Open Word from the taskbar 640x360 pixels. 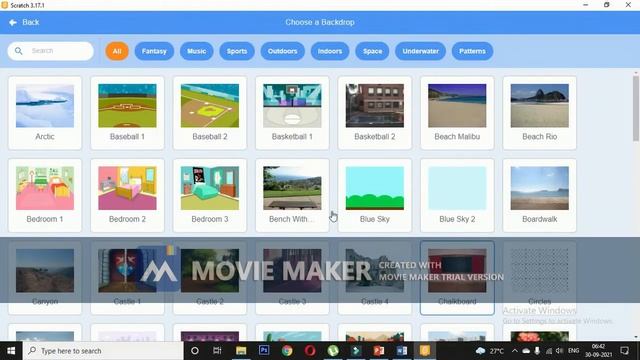402,351
